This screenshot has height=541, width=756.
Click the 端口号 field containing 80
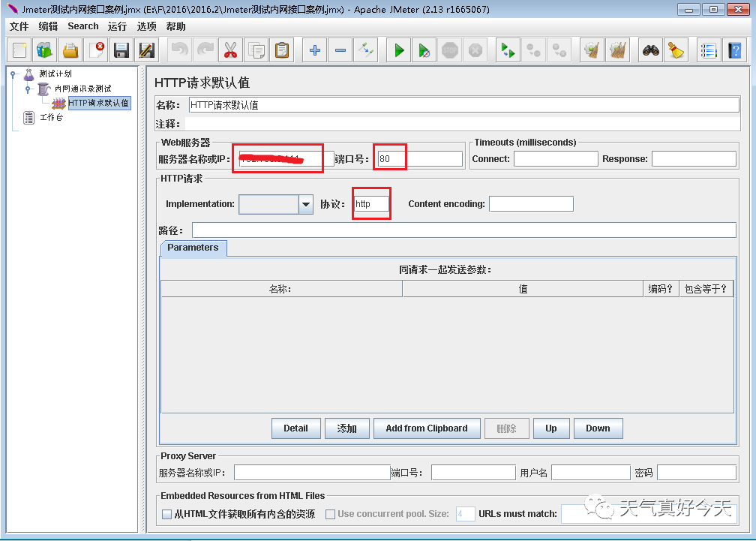pos(419,158)
